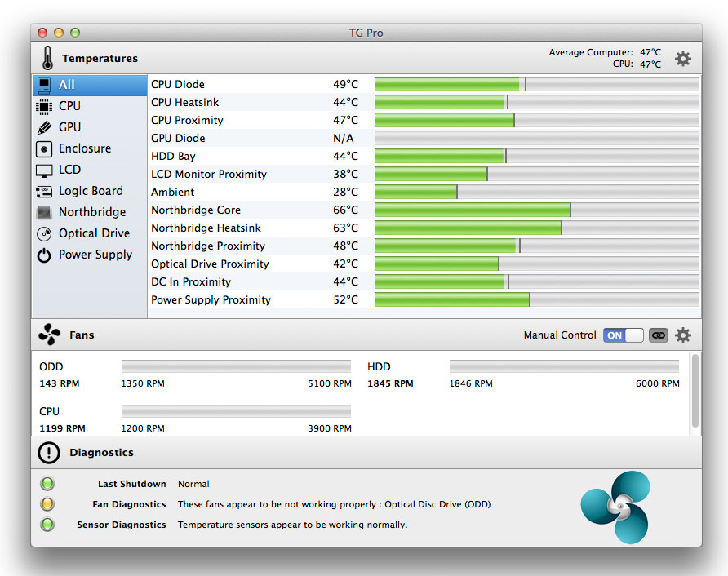Screen dimensions: 728x576
Task: Select the GPU Diode row label
Action: pyautogui.click(x=178, y=138)
